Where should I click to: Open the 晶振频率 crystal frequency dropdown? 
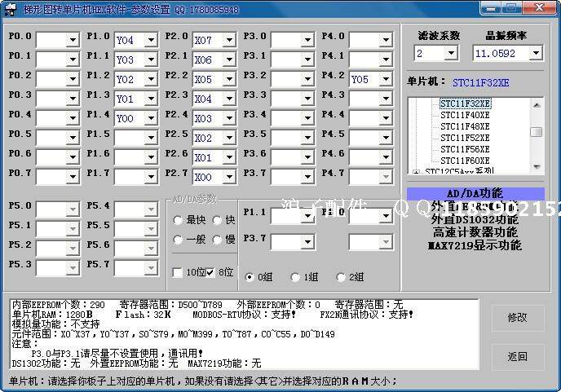pos(536,53)
